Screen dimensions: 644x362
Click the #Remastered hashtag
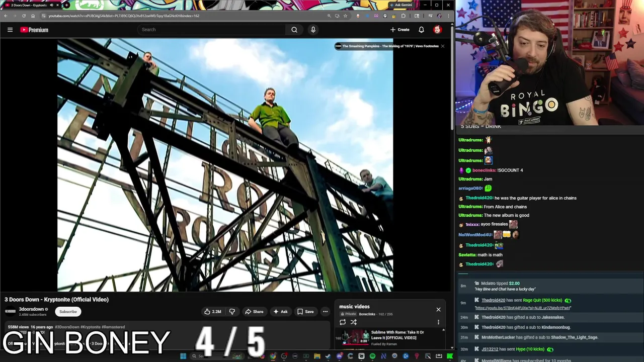click(x=113, y=327)
